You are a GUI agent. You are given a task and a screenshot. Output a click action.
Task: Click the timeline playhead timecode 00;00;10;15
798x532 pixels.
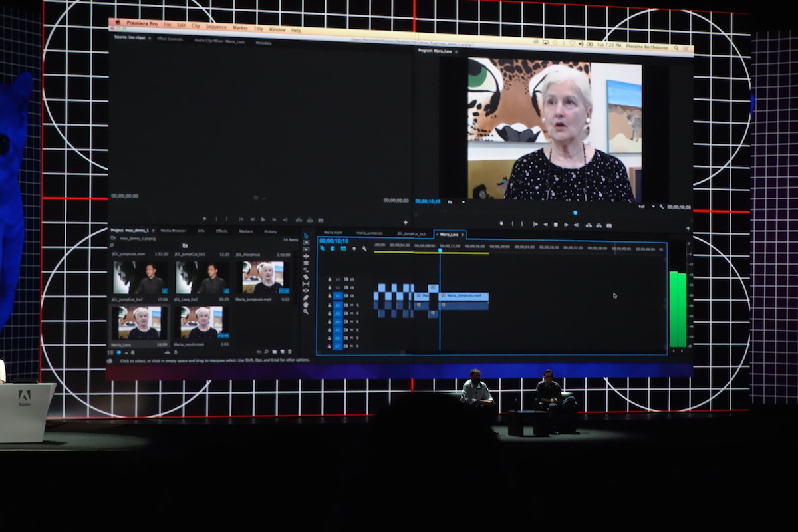334,241
